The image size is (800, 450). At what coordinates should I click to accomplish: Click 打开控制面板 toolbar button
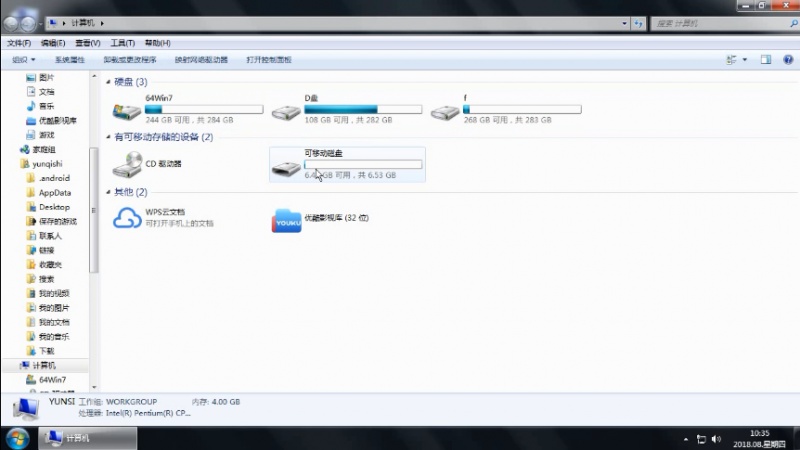pyautogui.click(x=269, y=60)
